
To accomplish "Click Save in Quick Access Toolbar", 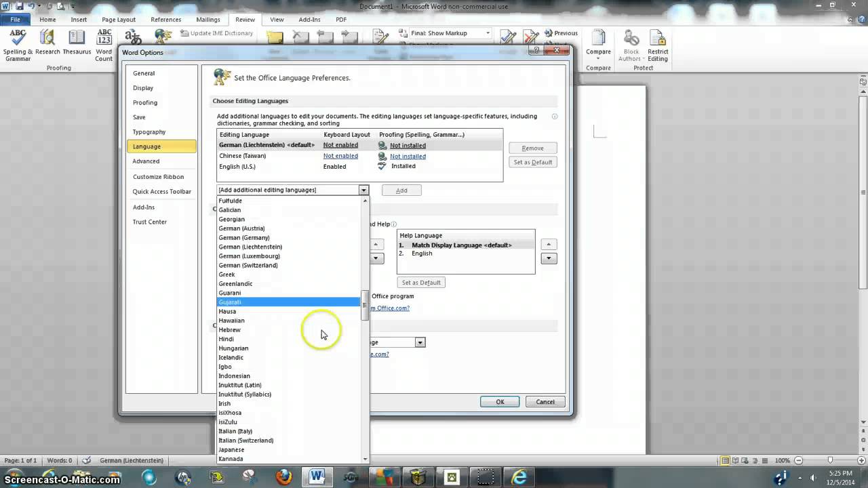I will coord(19,6).
